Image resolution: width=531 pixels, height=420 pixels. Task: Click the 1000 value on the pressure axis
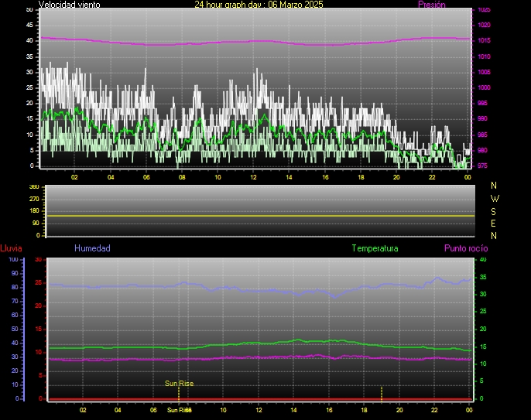tap(484, 87)
